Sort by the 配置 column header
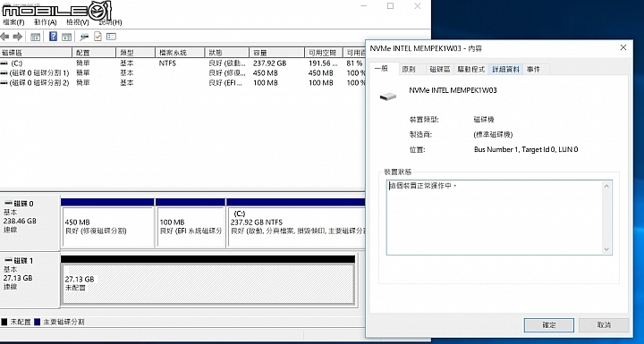Screen dimensions: 644x344 tap(94, 53)
